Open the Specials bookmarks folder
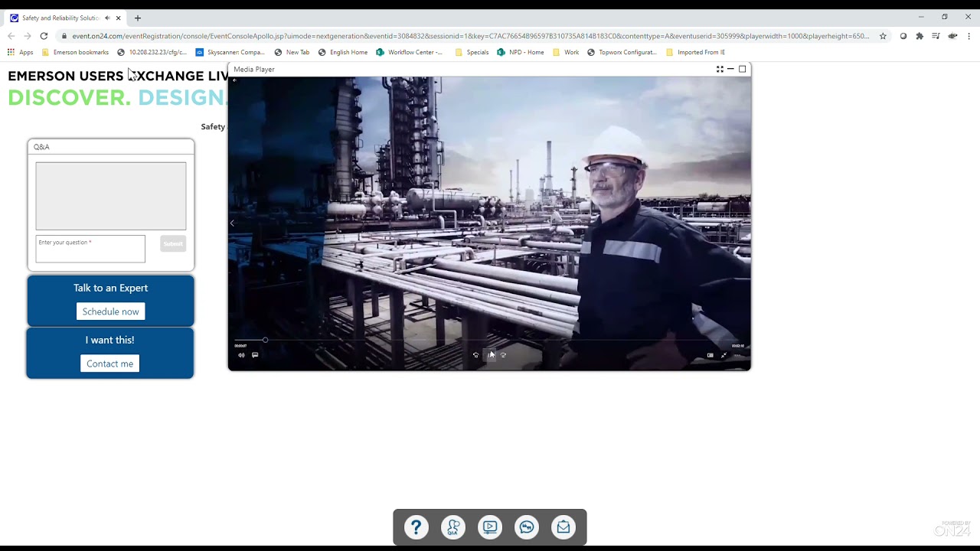980x551 pixels. tap(472, 52)
